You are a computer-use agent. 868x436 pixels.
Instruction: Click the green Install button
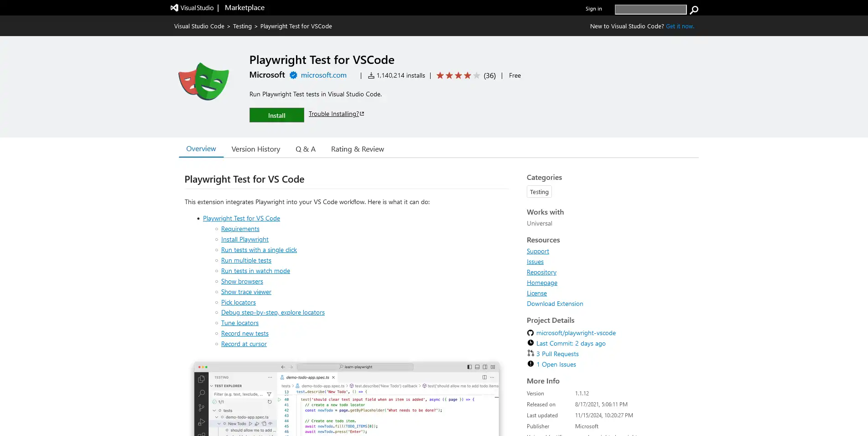tap(276, 115)
